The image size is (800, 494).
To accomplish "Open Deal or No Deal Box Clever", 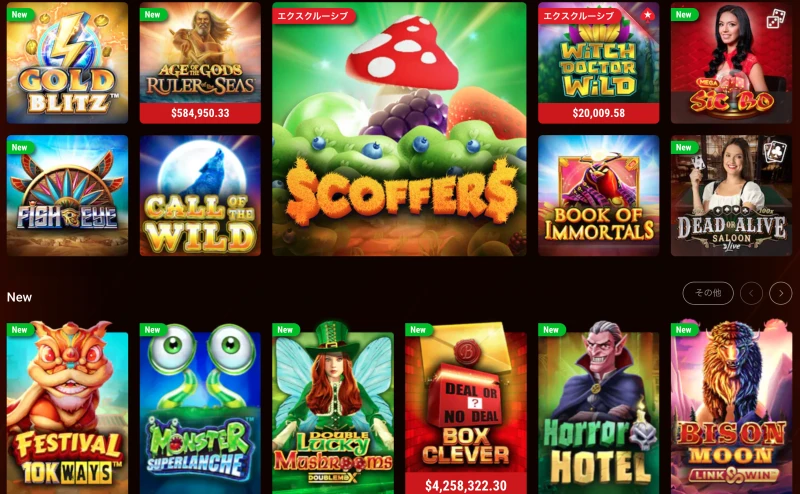I will (x=466, y=398).
